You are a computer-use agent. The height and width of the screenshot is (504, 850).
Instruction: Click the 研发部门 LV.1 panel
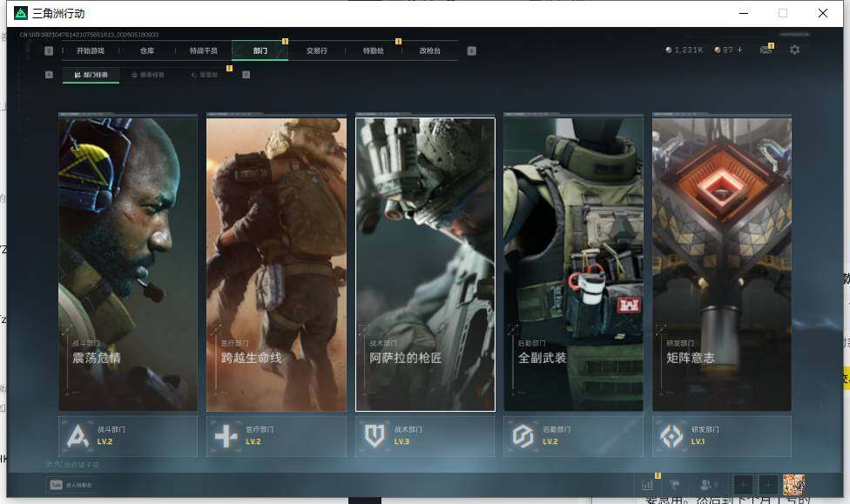[x=722, y=436]
